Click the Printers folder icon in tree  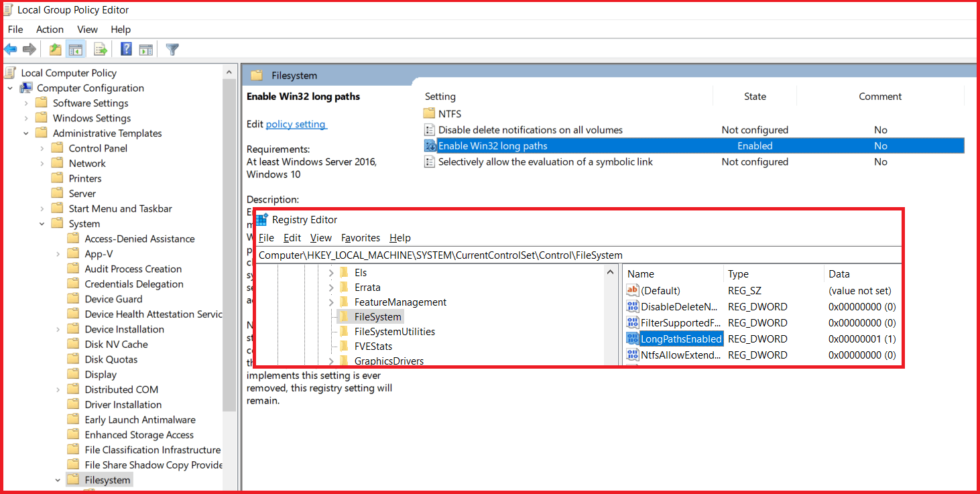pos(58,178)
